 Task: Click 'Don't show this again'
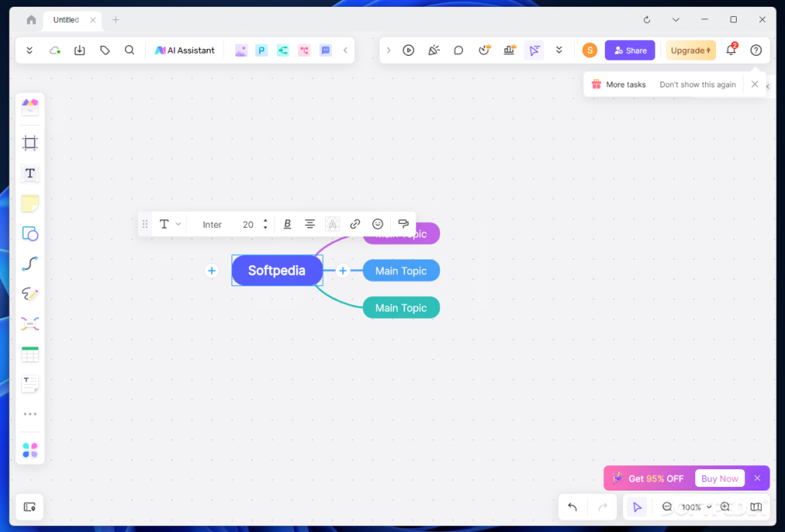point(698,84)
